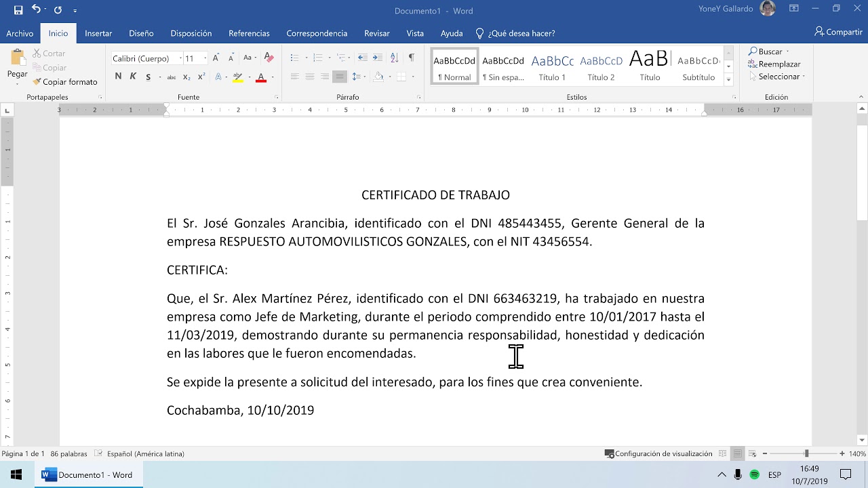Click the clear formatting eraser icon
868x488 pixels.
(269, 58)
